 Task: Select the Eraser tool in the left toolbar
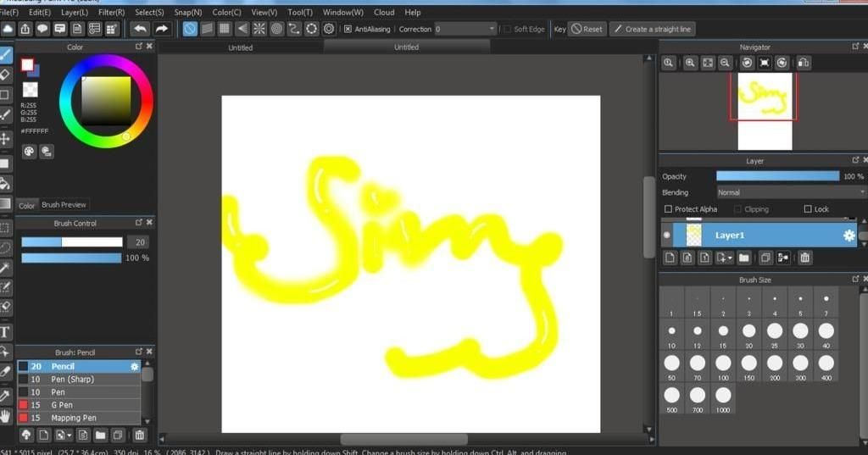point(6,75)
